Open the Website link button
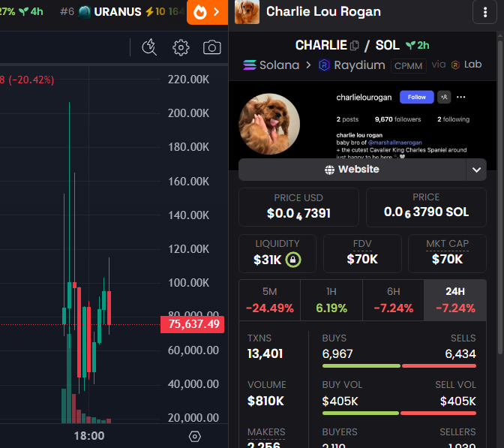 click(x=352, y=170)
